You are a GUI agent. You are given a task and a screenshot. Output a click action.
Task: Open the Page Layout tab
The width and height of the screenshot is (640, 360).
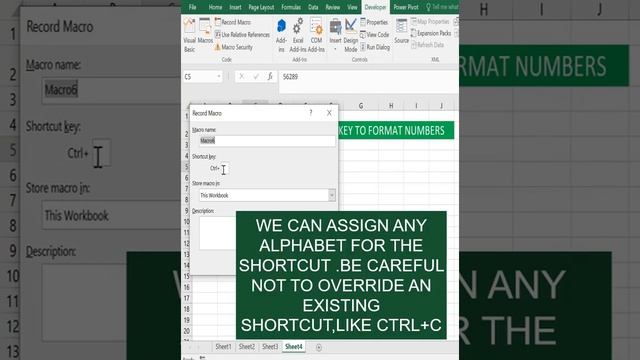(261, 7)
